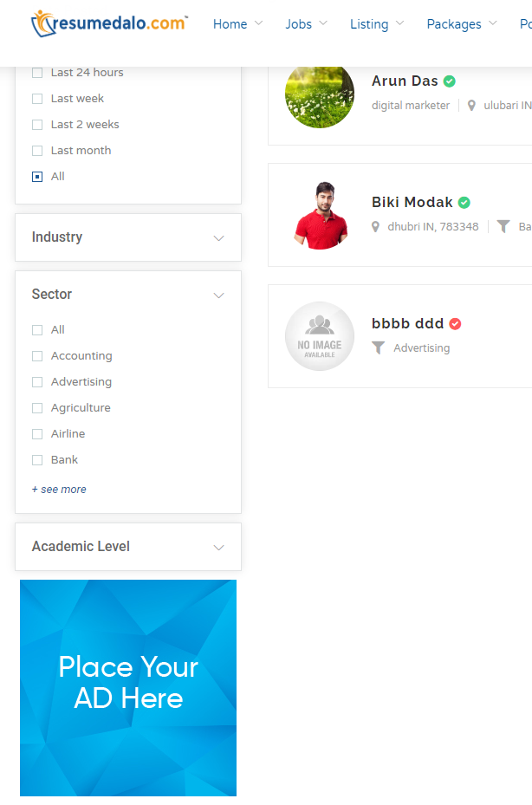Click green verified badge next to Arun Das
The width and height of the screenshot is (532, 805).
click(x=449, y=81)
